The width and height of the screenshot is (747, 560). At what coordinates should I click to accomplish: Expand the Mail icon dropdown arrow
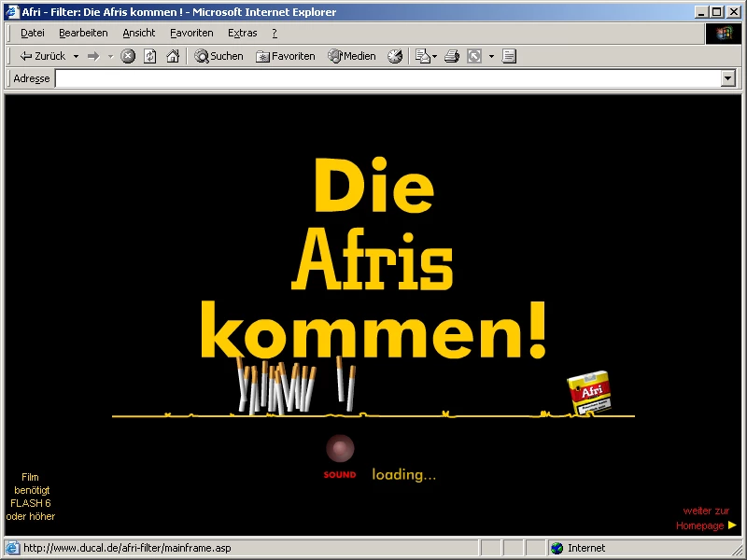point(434,56)
